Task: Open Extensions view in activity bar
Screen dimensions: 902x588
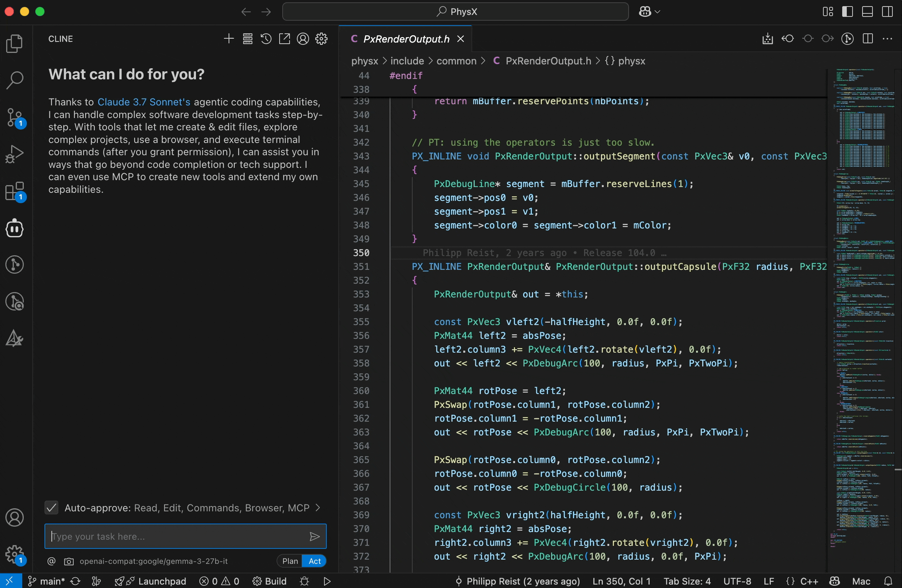Action: tap(15, 191)
